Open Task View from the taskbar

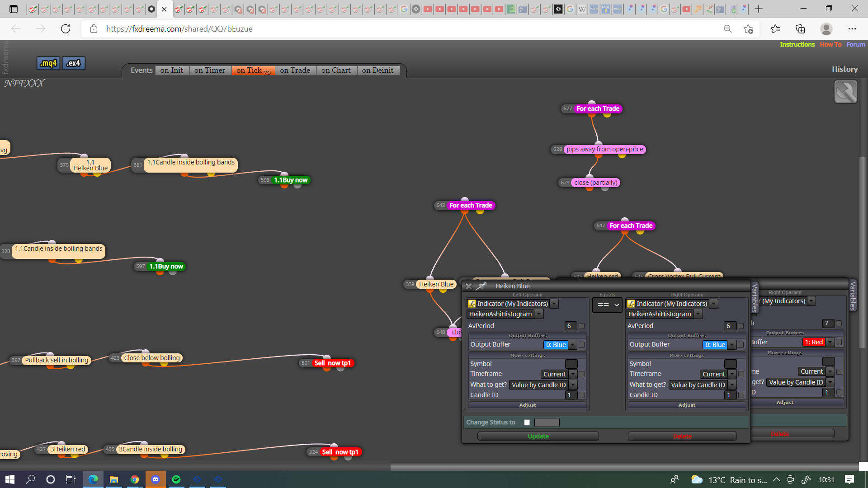pos(71,479)
